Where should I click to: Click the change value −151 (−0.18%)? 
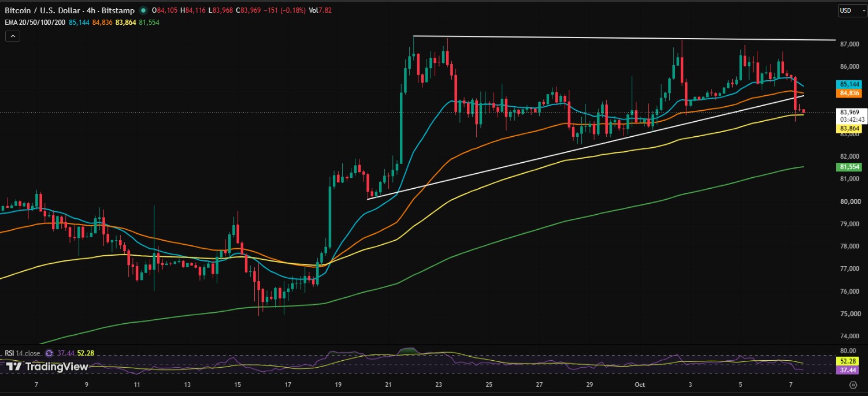286,10
